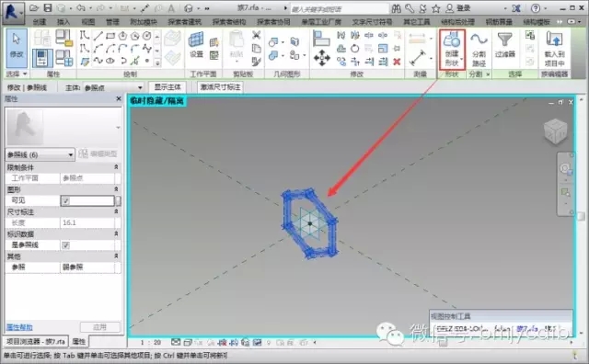Click the 激活尺寸标注 Activate Dimensions button
The width and height of the screenshot is (589, 364).
[x=220, y=87]
